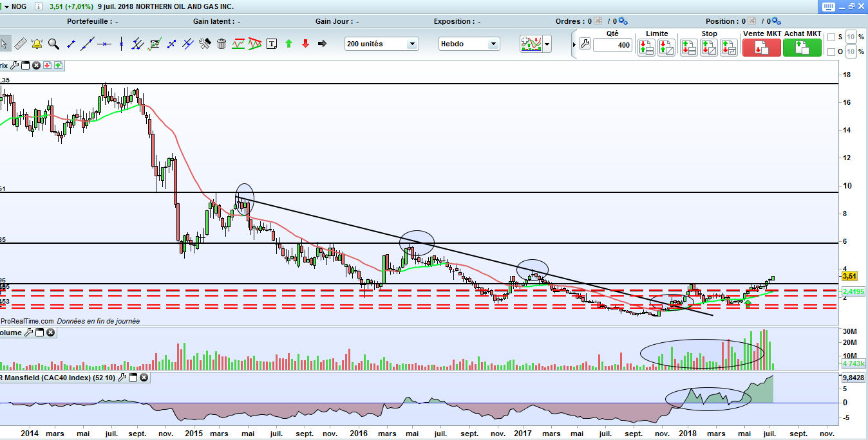Screen dimensions: 868x440
Task: Select the extended line drawing tool
Action: coord(88,44)
